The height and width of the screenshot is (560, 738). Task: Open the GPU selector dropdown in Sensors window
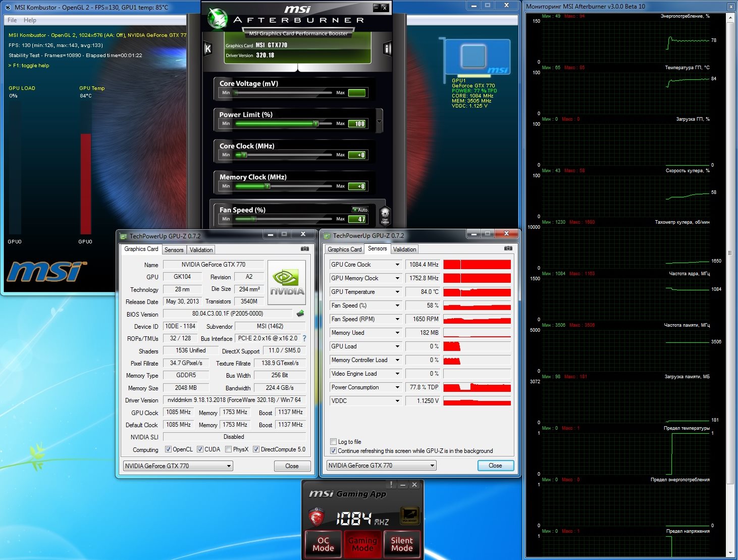point(432,466)
